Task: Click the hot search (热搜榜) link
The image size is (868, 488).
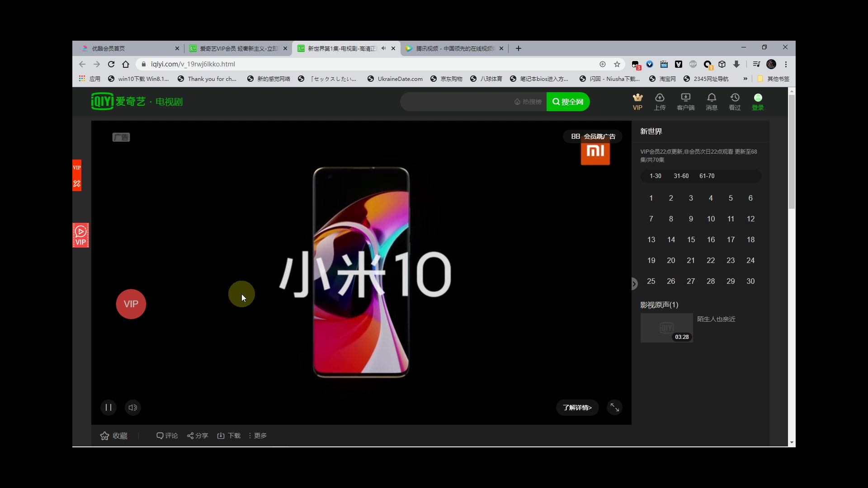Action: pos(528,102)
